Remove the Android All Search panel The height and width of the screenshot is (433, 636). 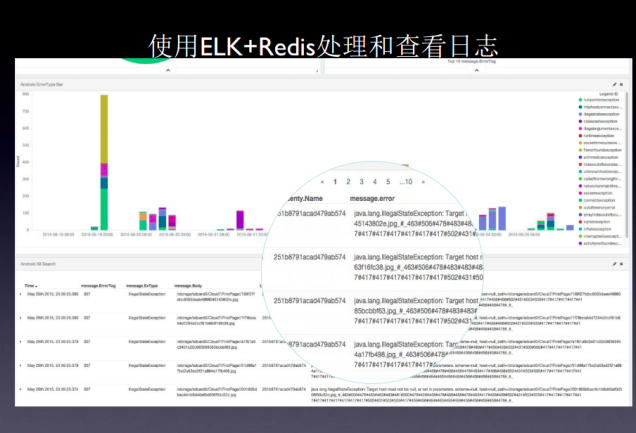[x=621, y=264]
